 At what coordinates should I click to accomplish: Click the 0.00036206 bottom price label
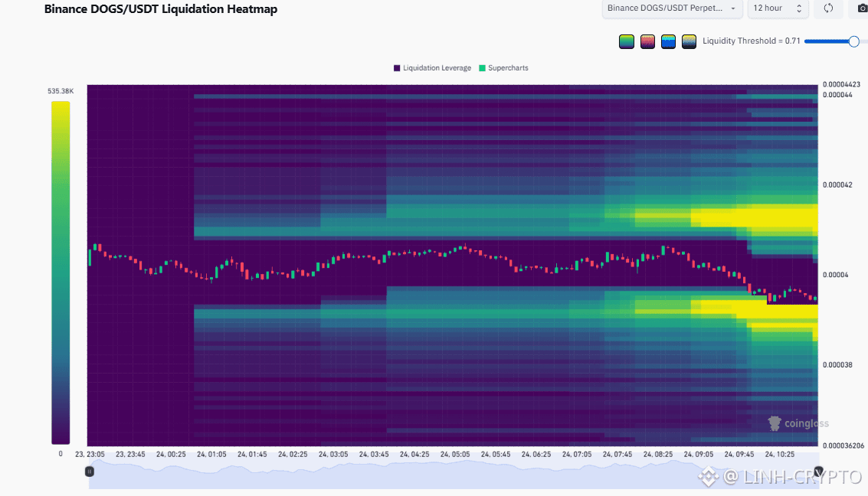pos(843,445)
